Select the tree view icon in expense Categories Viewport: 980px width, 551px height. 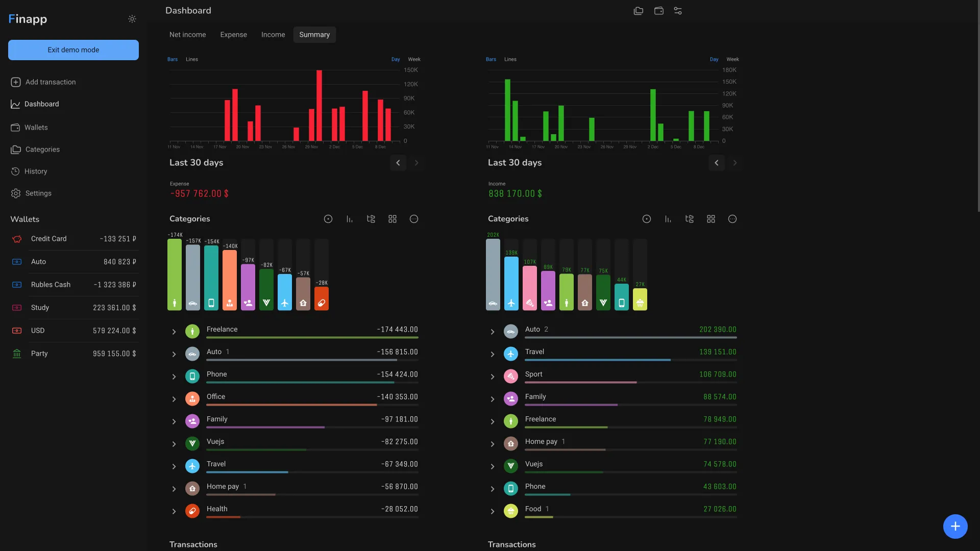point(371,219)
